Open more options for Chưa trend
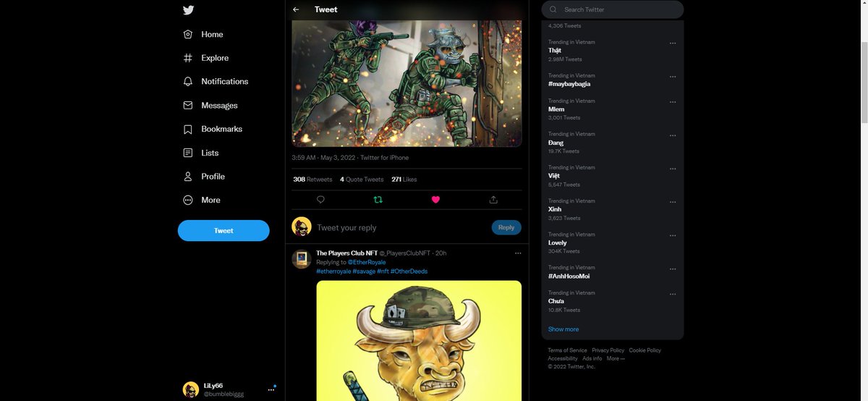868x401 pixels. pos(673,294)
